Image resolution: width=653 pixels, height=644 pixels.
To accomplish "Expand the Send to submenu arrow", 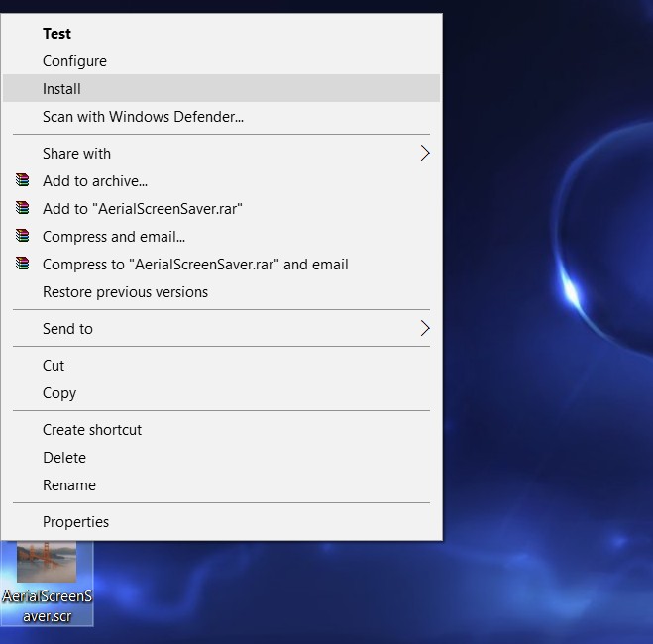I will (x=425, y=329).
